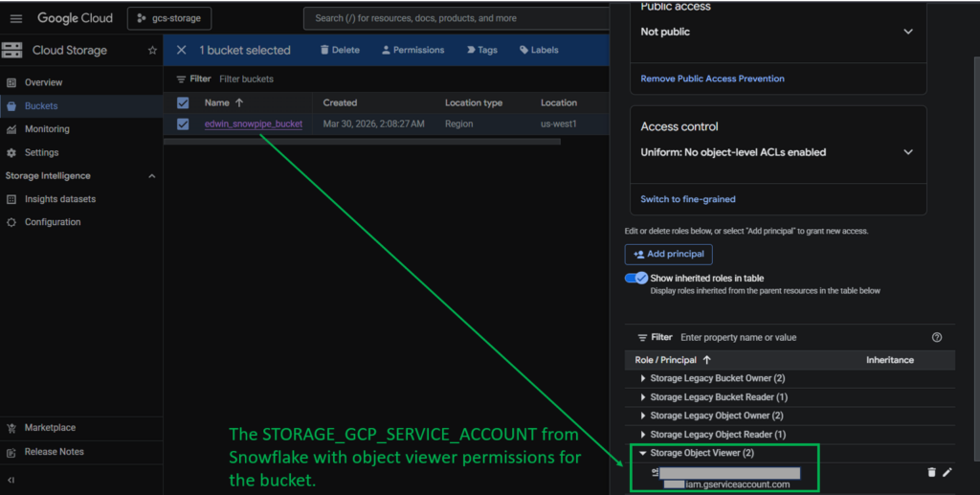Collapse the Storage Intelligence section
980x495 pixels.
(x=152, y=176)
